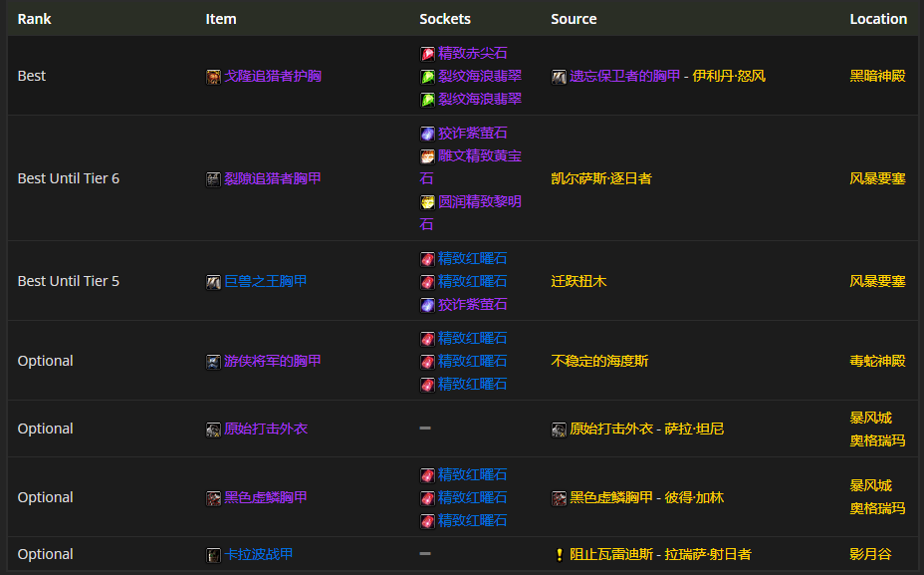The height and width of the screenshot is (575, 924).
Task: Click the yellow quest exclamation mark icon
Action: click(x=559, y=555)
